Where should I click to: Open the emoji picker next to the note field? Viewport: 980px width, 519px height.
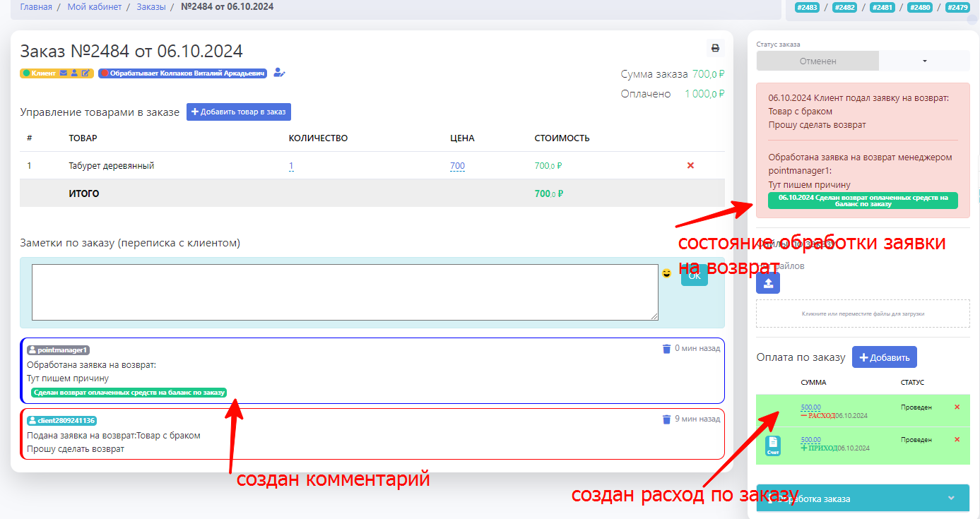666,273
